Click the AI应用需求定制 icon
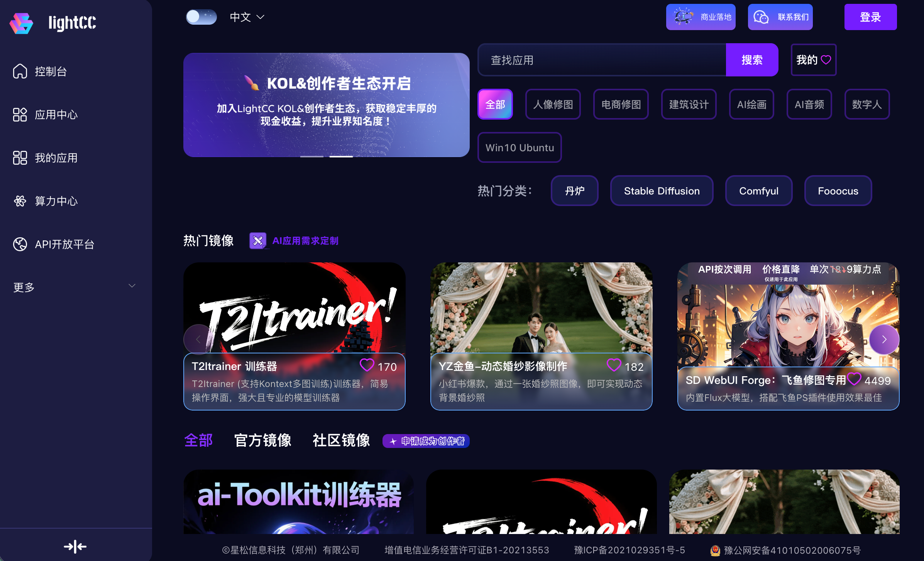924x561 pixels. 258,241
